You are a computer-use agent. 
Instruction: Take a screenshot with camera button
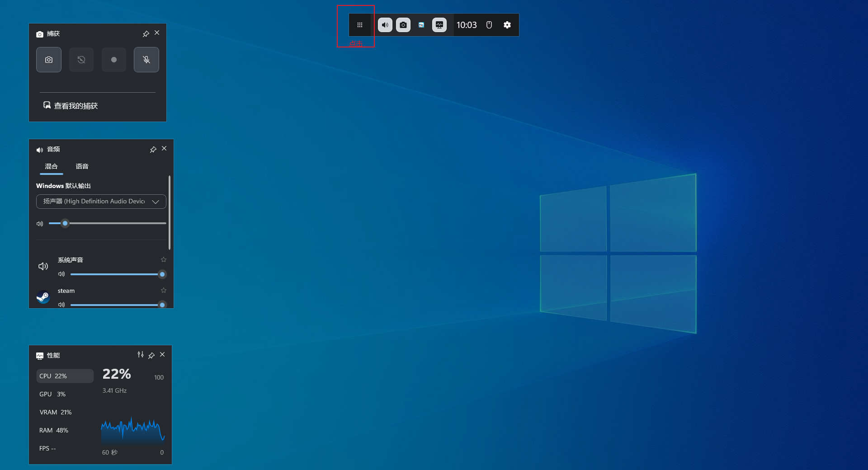pyautogui.click(x=49, y=60)
